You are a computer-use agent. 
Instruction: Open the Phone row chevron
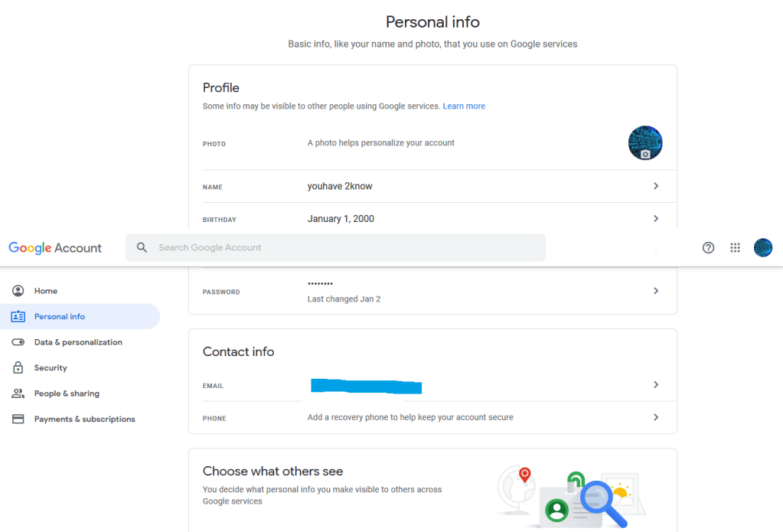(656, 417)
